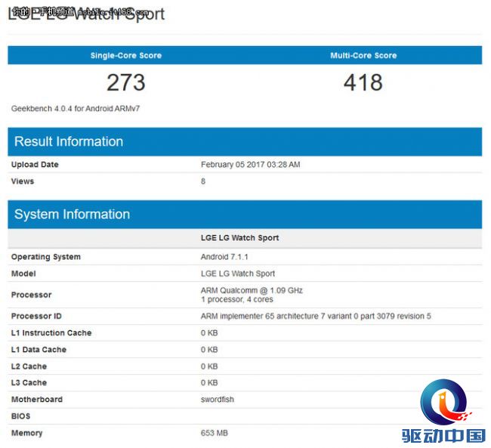Select ARM Qualcomm @ 1.09 GHz text

pyautogui.click(x=252, y=290)
